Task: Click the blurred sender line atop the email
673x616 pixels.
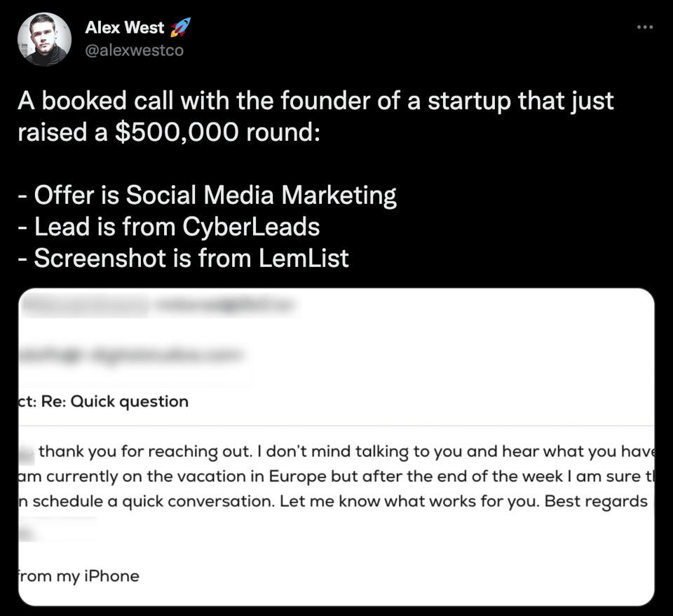Action: tap(160, 306)
